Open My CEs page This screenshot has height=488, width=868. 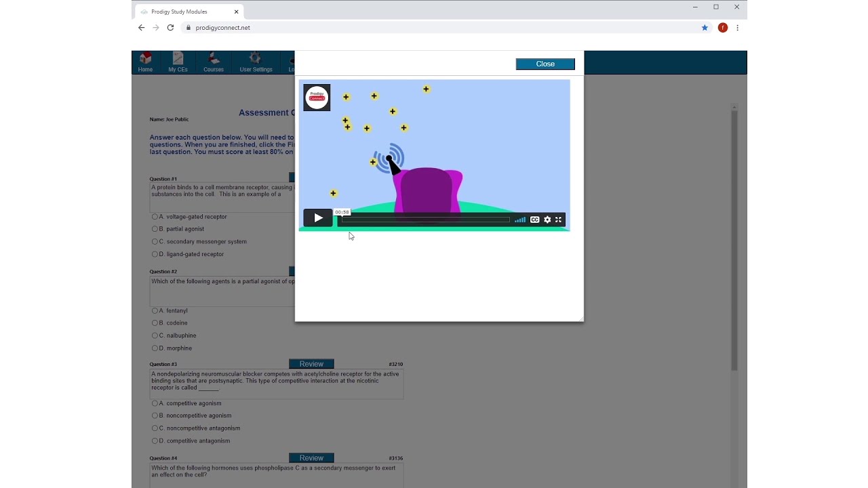click(x=178, y=62)
